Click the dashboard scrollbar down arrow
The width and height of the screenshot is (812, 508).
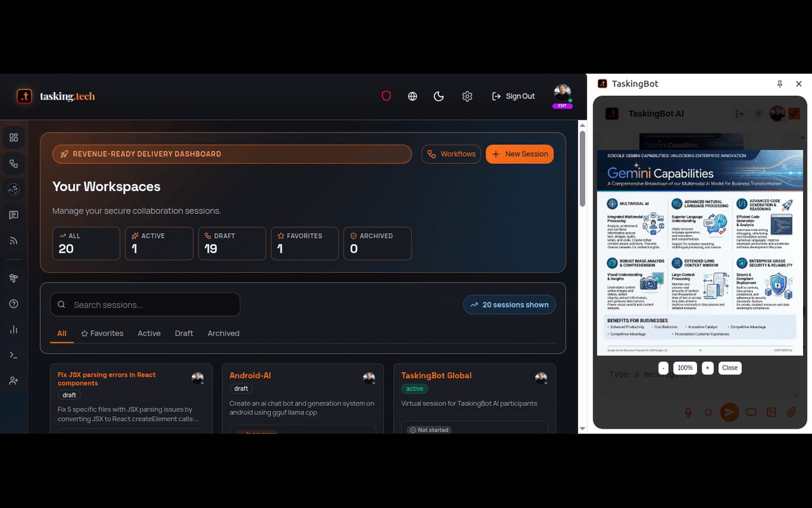click(x=582, y=429)
